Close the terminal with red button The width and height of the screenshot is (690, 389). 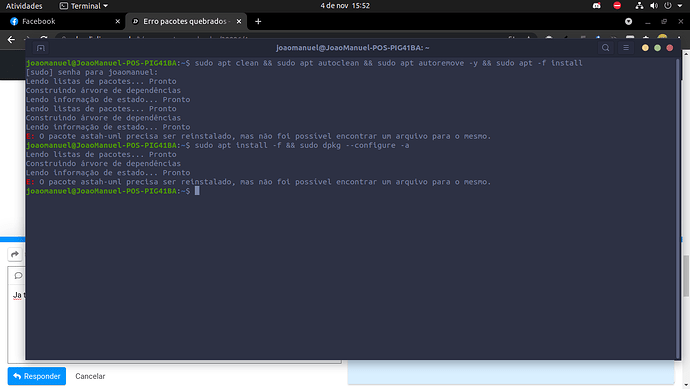tap(670, 48)
